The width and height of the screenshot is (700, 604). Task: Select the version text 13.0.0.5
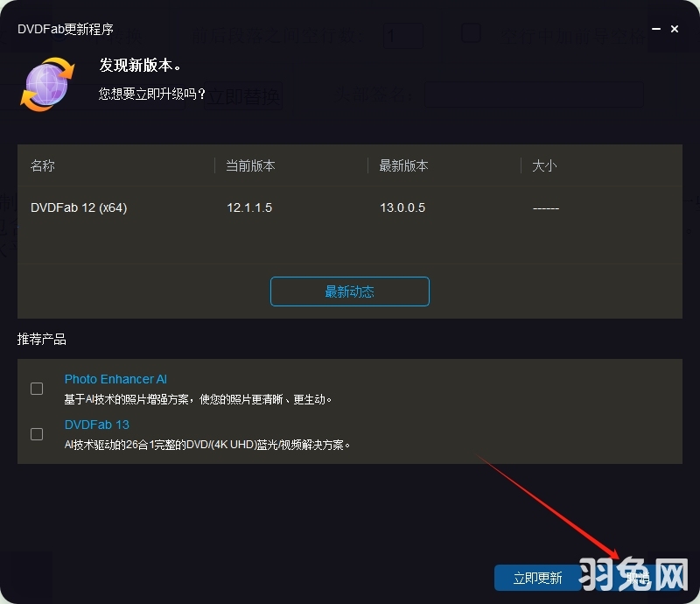402,207
